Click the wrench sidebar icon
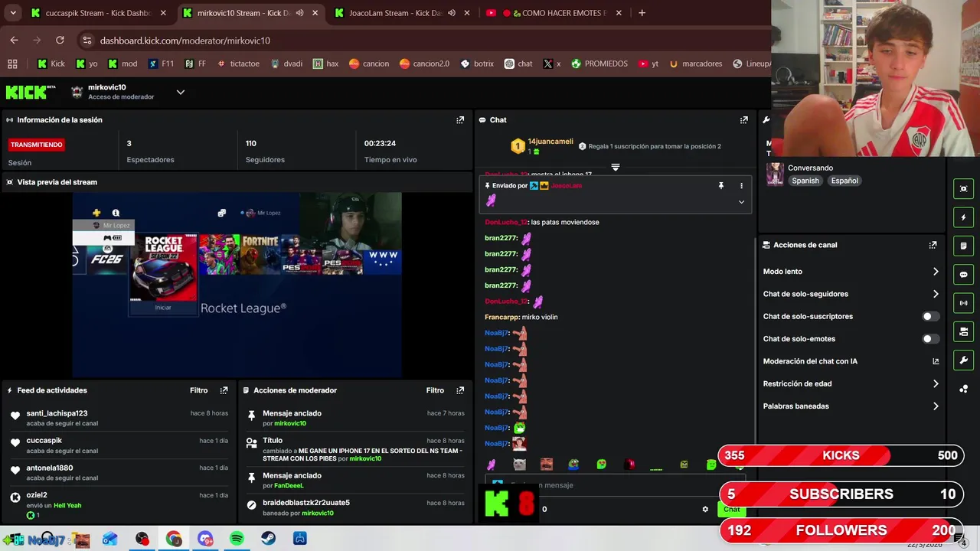The width and height of the screenshot is (980, 551). click(963, 360)
